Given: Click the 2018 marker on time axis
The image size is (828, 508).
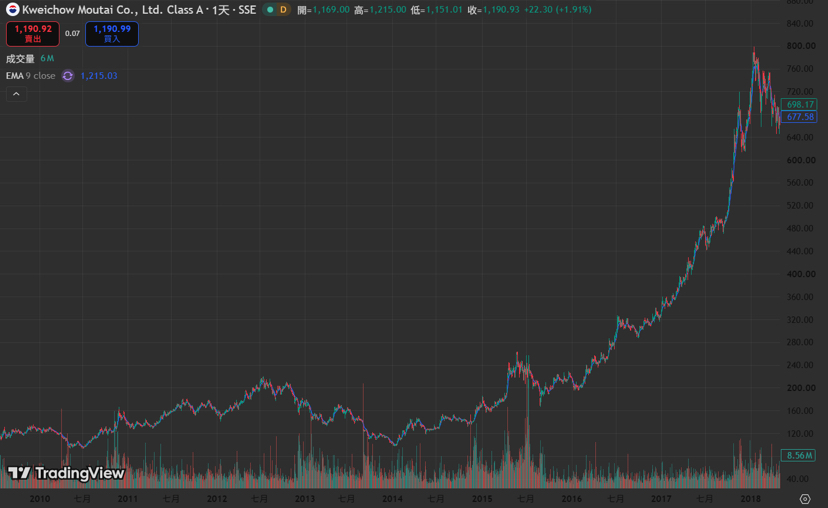Looking at the screenshot, I should click(x=750, y=498).
